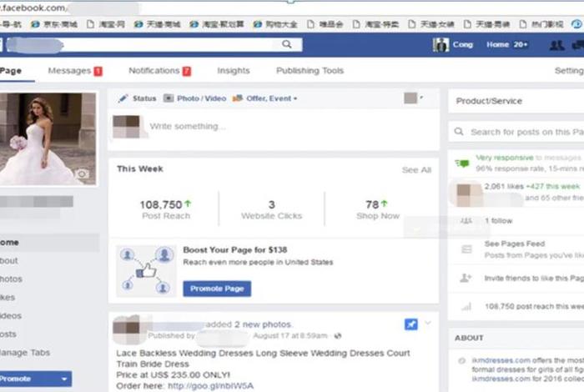The image size is (584, 392).
Task: Click the bride profile picture
Action: [x=48, y=138]
